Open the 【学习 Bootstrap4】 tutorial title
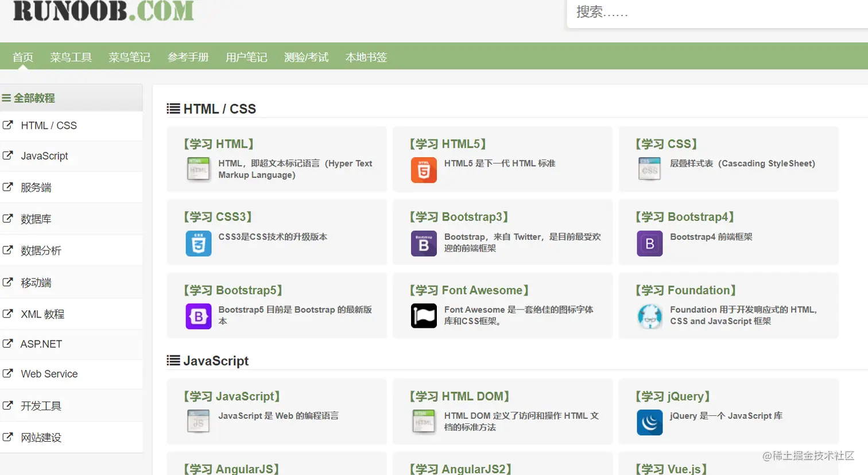 click(685, 217)
